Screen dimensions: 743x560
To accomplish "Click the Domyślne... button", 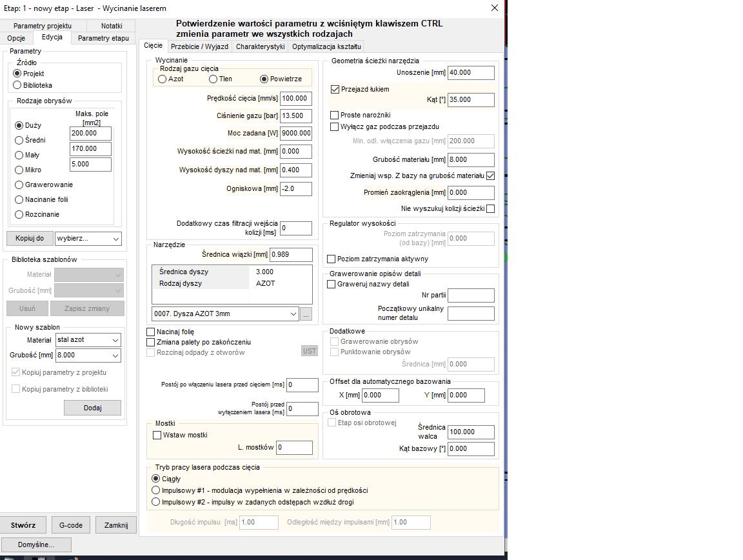I will pyautogui.click(x=36, y=545).
